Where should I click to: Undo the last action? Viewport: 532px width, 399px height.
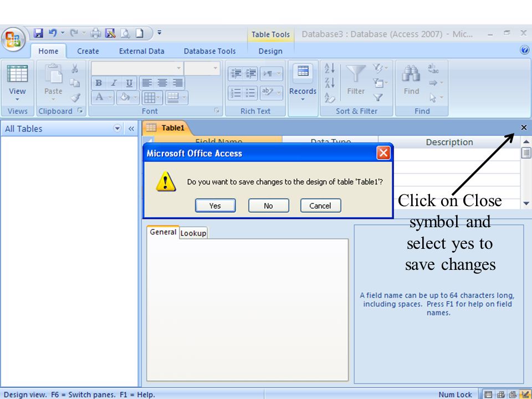[x=53, y=33]
